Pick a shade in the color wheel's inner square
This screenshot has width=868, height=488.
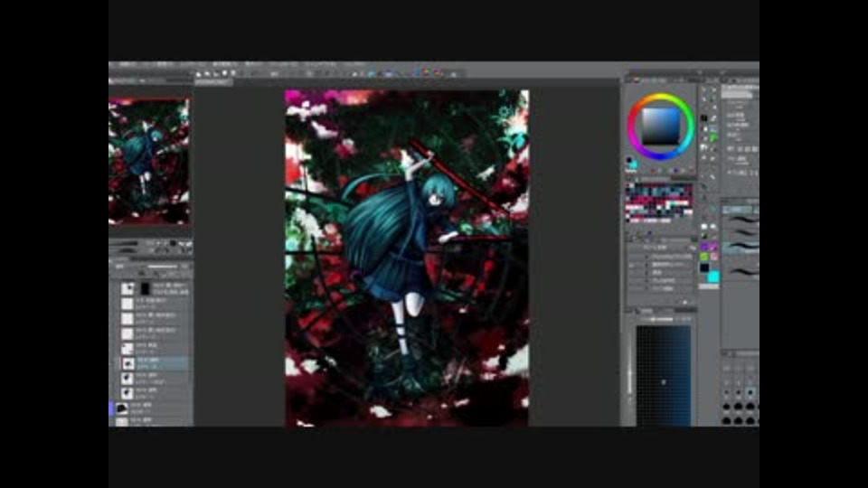pos(660,127)
